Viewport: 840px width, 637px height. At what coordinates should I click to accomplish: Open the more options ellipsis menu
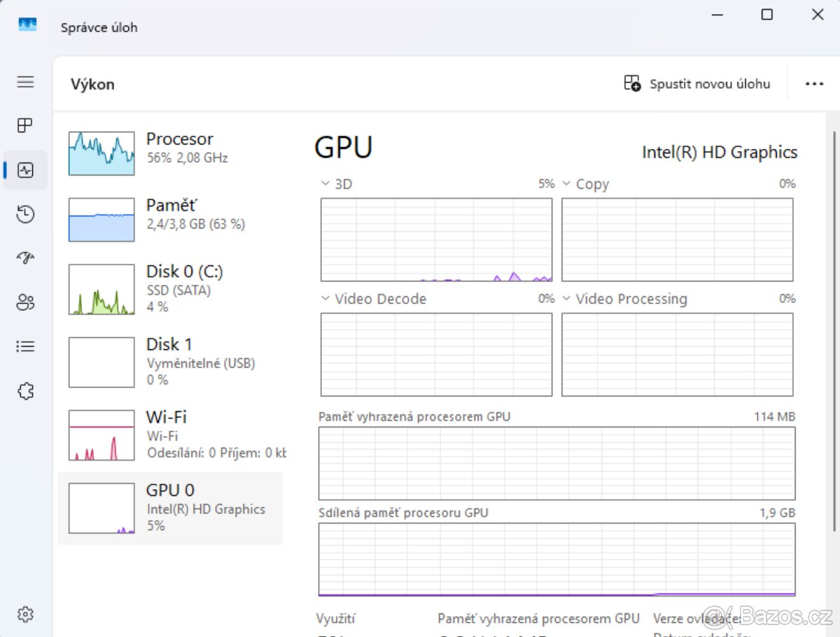click(814, 83)
